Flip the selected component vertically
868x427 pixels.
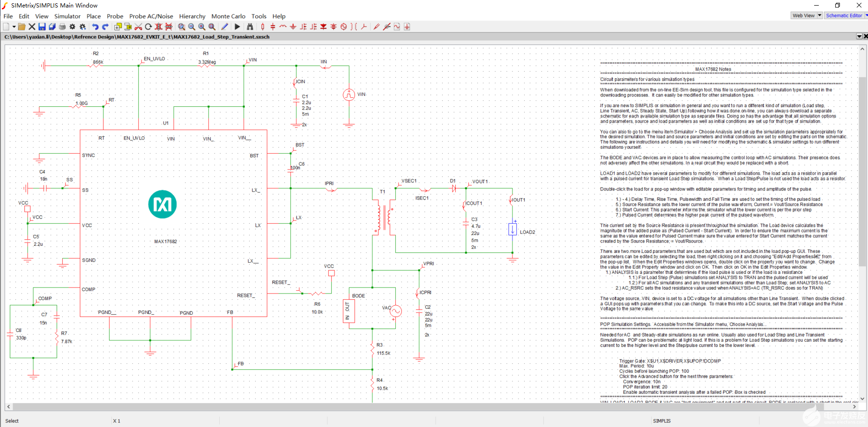(x=168, y=27)
